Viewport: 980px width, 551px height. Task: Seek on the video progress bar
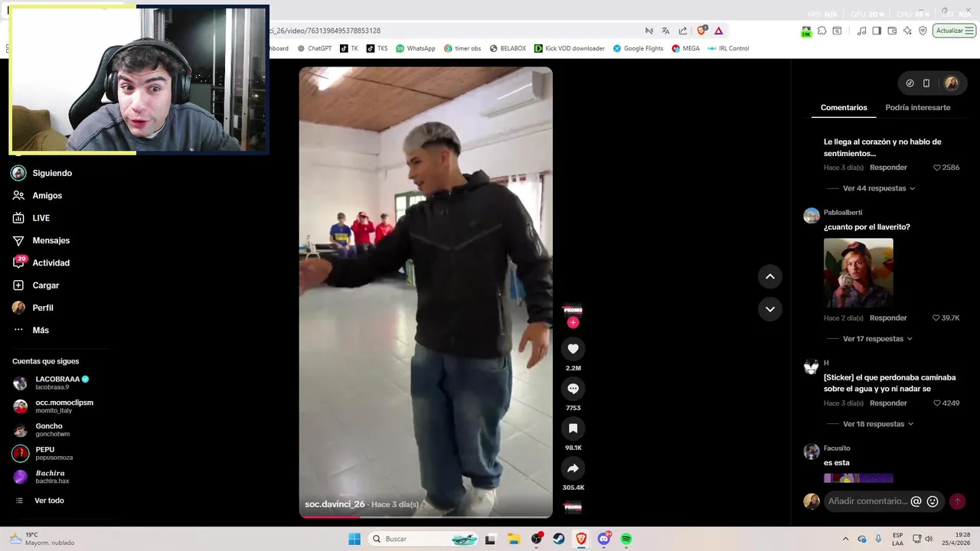[426, 517]
